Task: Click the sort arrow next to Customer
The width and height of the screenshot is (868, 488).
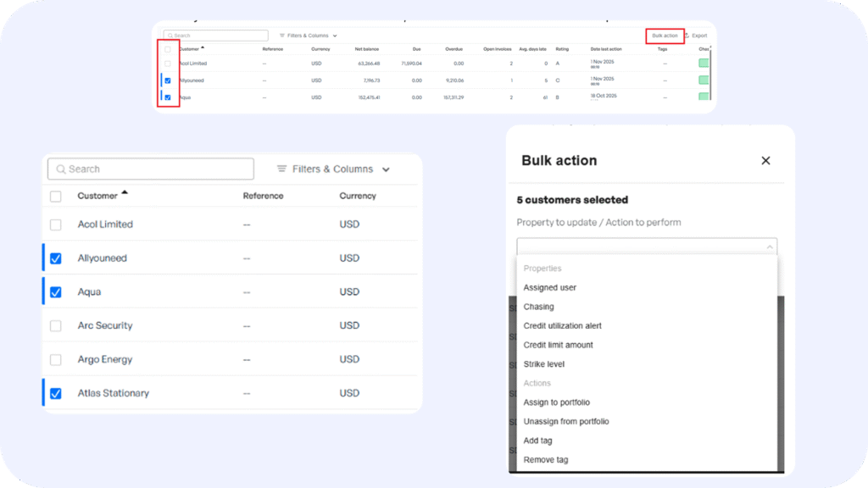Action: [125, 193]
